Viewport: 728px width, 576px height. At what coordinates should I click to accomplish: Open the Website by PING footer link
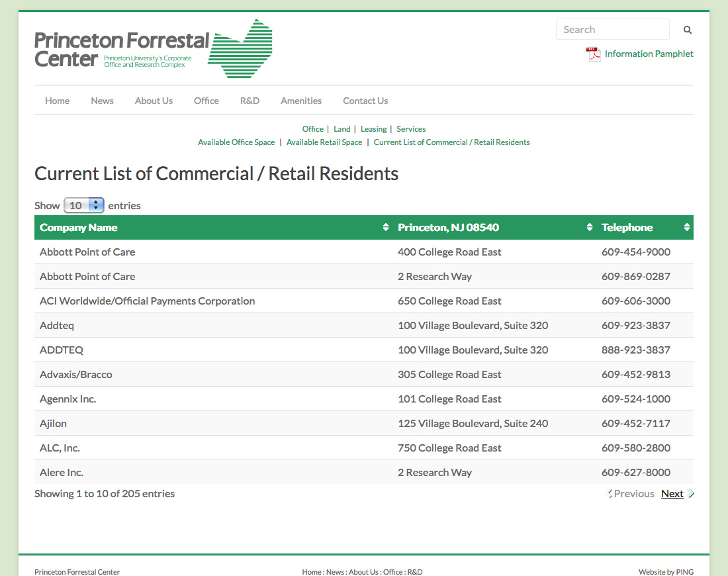(x=666, y=572)
